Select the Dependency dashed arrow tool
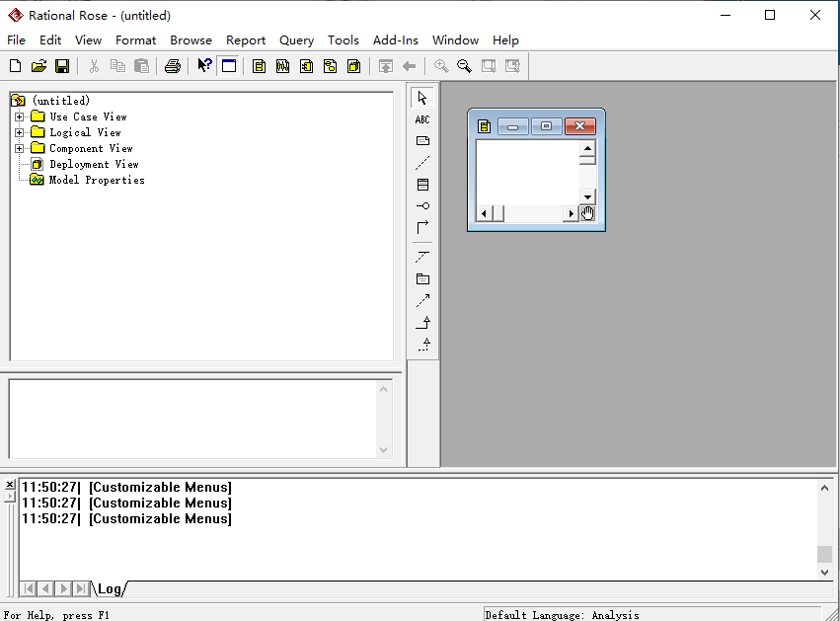840x621 pixels. point(422,300)
